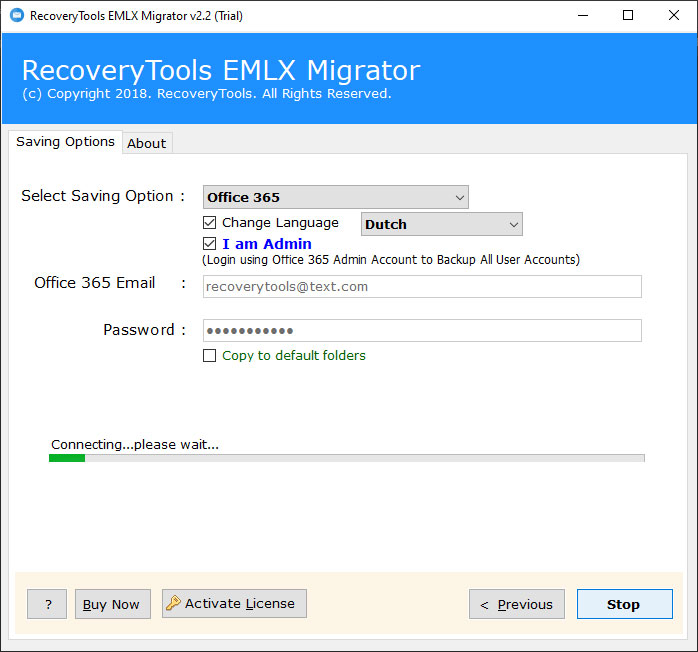Click the question mark help button

pos(47,604)
